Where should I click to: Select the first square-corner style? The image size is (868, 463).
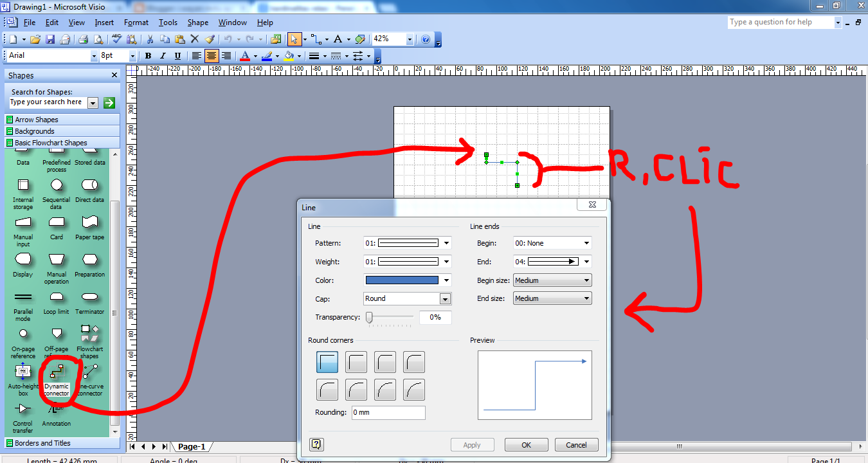[327, 362]
